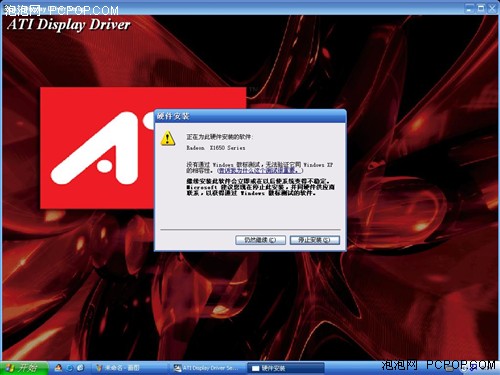The image size is (500, 375).
Task: Click the "Radeon X1650 Series" text
Action: click(x=216, y=148)
